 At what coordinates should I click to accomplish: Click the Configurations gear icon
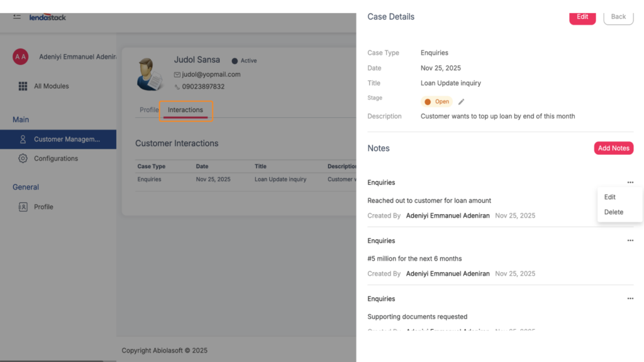23,159
